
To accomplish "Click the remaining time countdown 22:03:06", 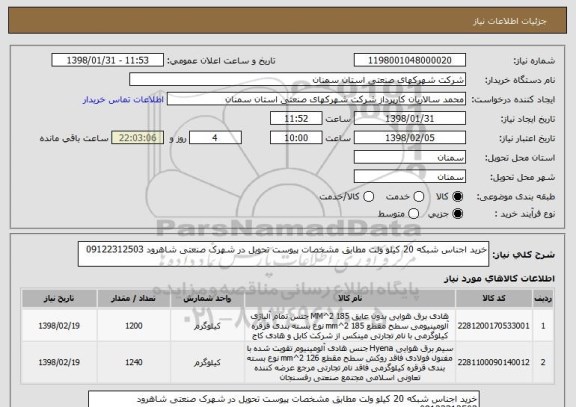I will click(x=137, y=138).
